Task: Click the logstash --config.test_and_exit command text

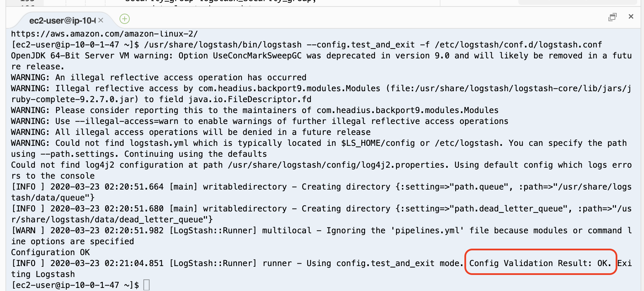Action: click(373, 45)
